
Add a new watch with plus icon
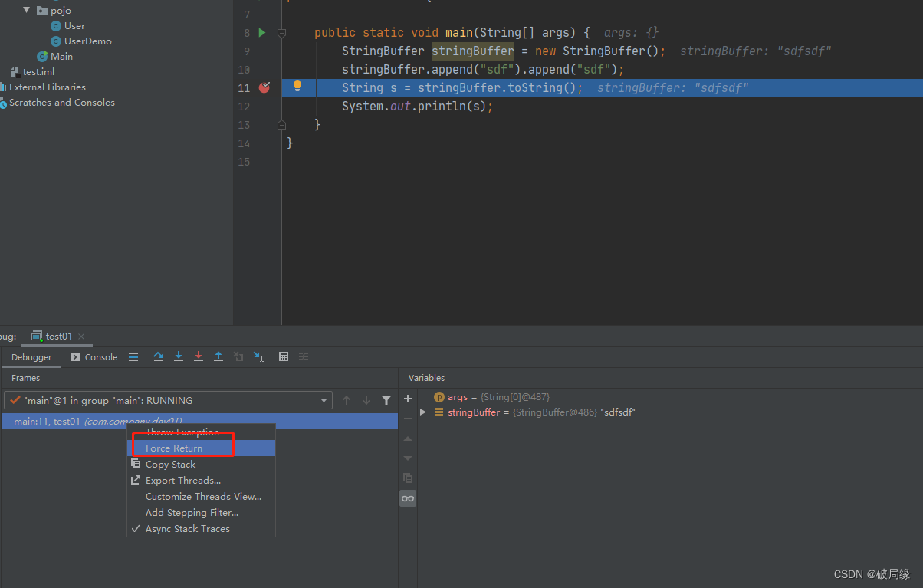(x=408, y=399)
